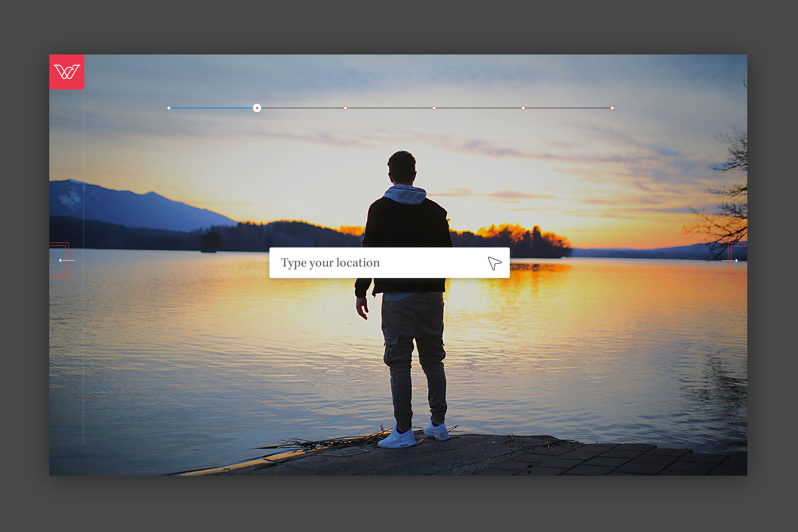
Task: Select the first blue step dot
Action: [169, 108]
